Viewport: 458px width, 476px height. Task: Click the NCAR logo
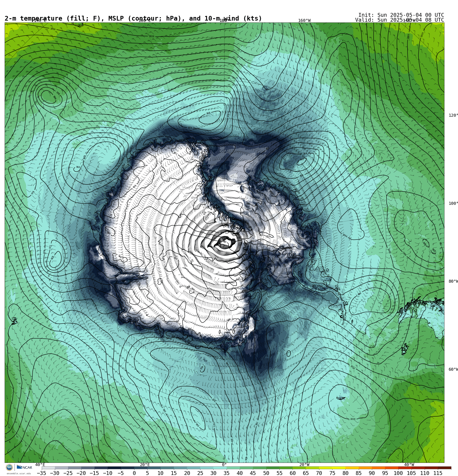pos(24,467)
